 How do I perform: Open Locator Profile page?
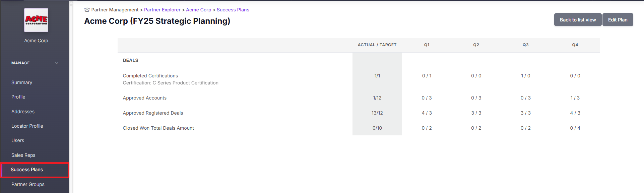point(27,126)
